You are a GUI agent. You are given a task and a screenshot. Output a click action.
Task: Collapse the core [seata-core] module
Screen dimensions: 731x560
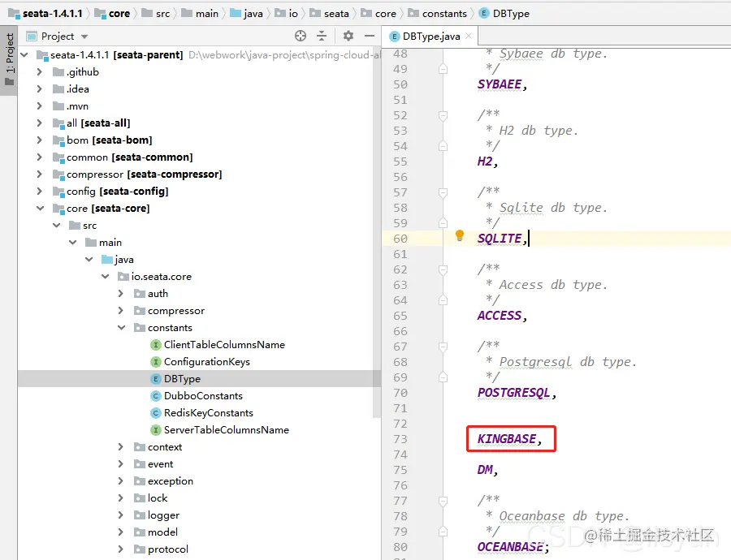click(x=41, y=209)
